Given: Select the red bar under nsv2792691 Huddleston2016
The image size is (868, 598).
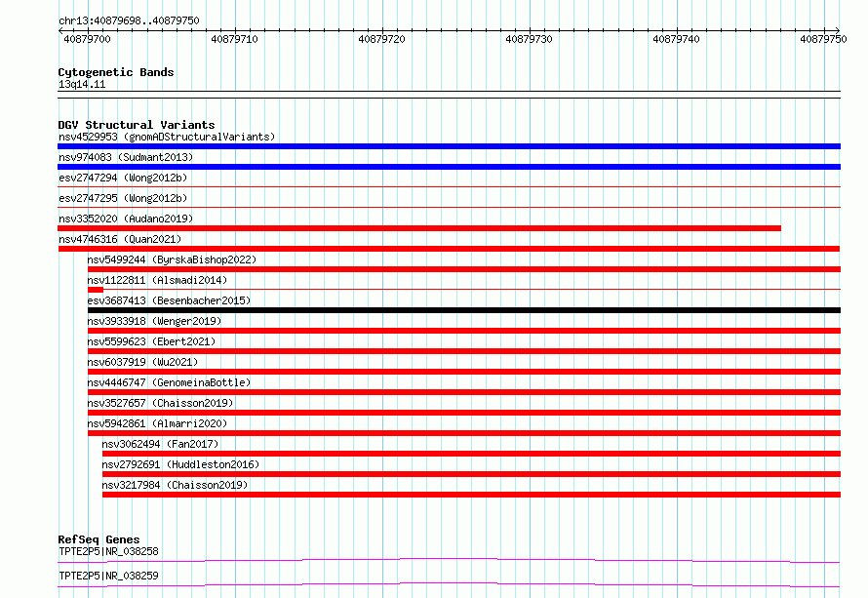Looking at the screenshot, I should coord(472,474).
